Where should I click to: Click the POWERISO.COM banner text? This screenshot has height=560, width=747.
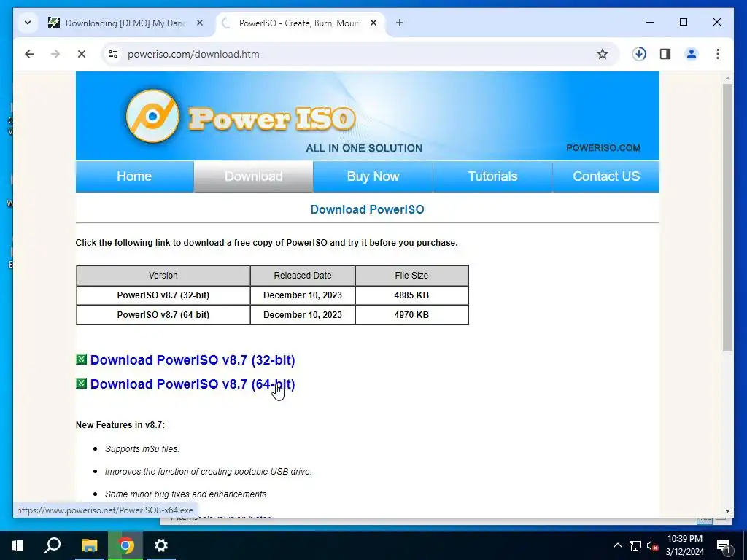point(603,148)
